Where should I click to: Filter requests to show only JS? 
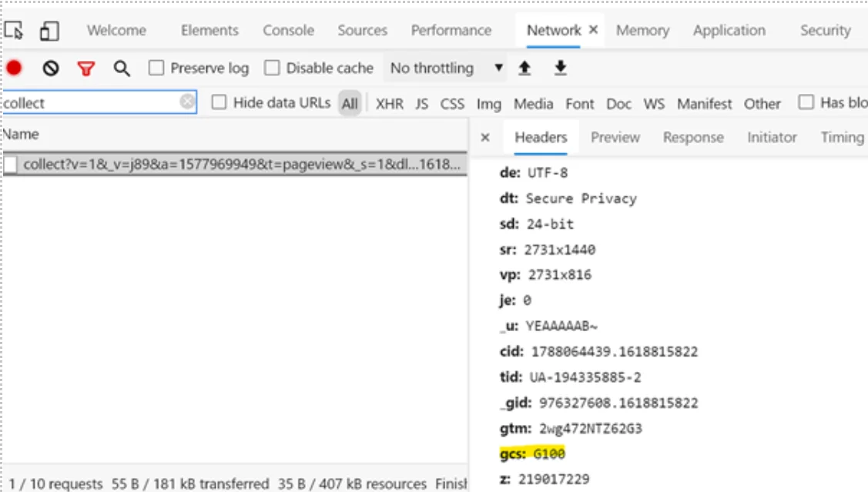421,103
